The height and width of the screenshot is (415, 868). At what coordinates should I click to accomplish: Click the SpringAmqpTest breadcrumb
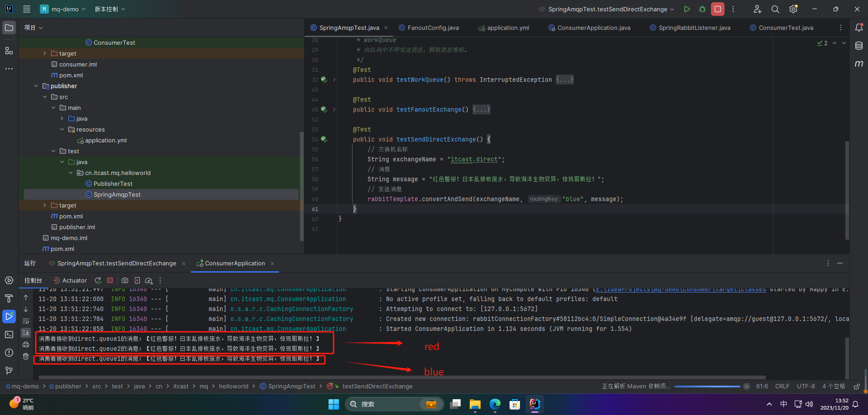(287, 387)
